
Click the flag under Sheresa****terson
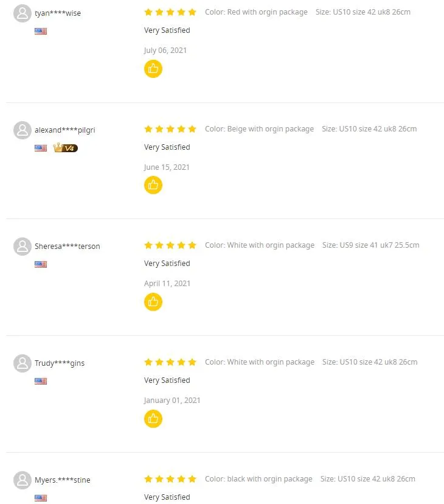41,264
